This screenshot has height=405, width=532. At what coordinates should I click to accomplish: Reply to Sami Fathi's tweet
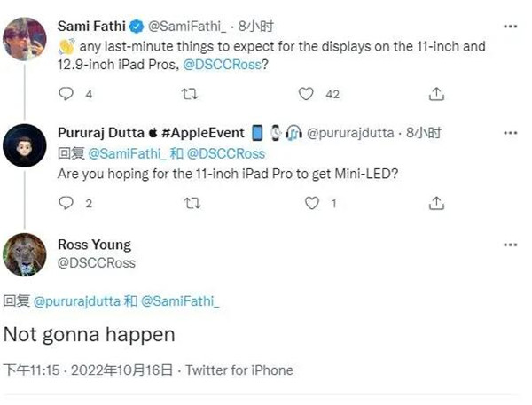[66, 93]
